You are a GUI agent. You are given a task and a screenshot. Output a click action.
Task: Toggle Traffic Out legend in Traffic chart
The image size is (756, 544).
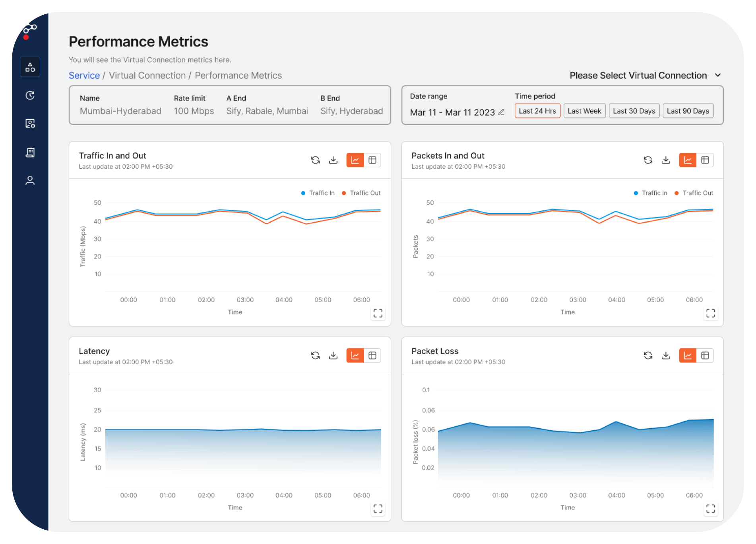click(x=361, y=193)
